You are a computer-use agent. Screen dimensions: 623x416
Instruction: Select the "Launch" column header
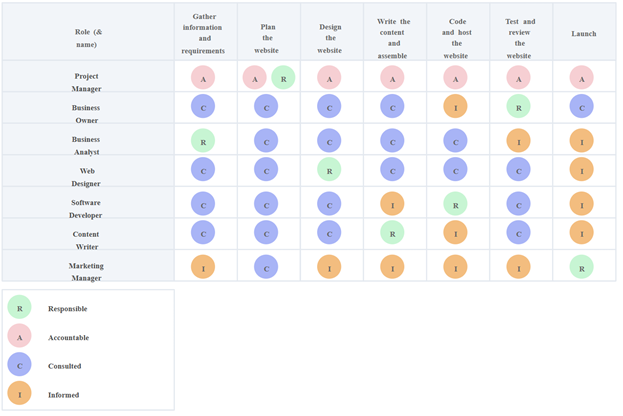pos(584,33)
